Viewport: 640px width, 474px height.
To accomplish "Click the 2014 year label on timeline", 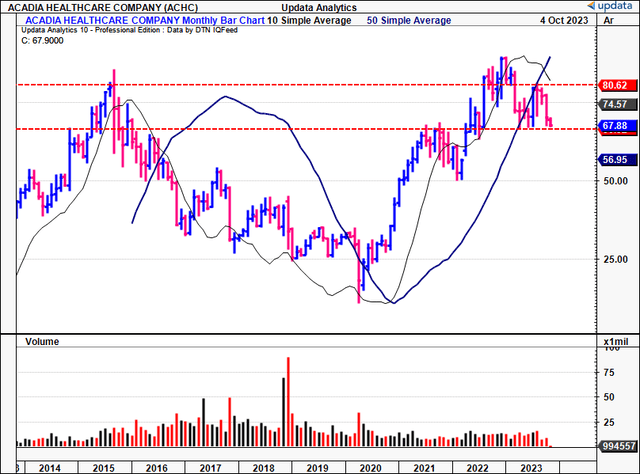I will pos(50,468).
